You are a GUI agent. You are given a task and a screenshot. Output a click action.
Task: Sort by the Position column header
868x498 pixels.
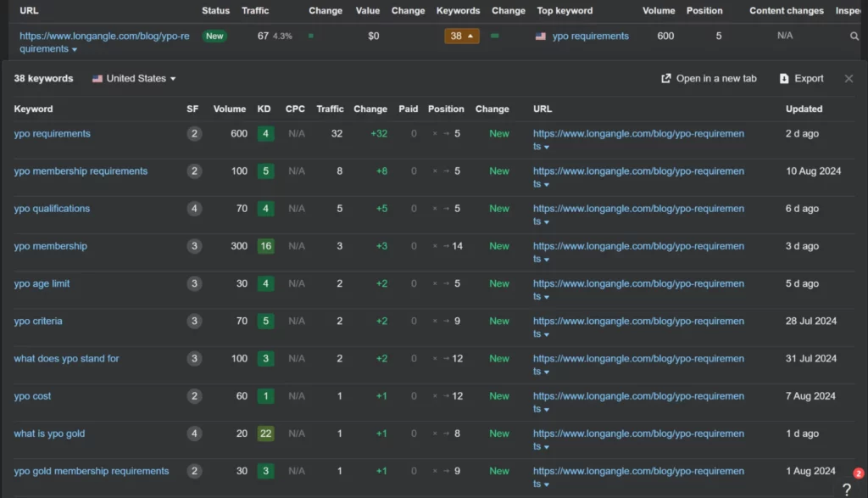(447, 109)
